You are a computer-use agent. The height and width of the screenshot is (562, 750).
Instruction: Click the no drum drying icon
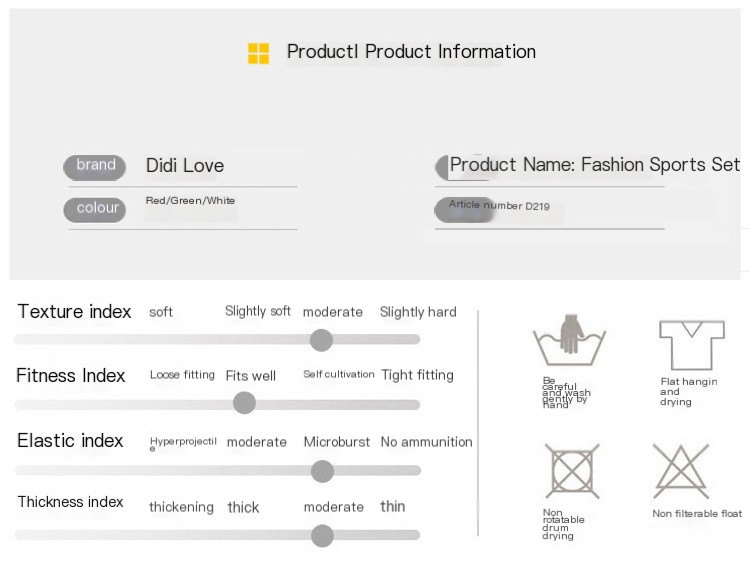pos(572,472)
